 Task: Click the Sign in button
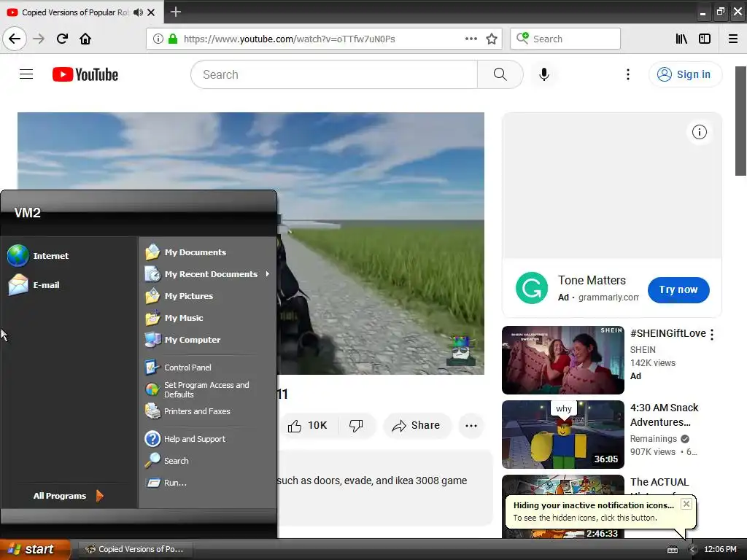685,74
